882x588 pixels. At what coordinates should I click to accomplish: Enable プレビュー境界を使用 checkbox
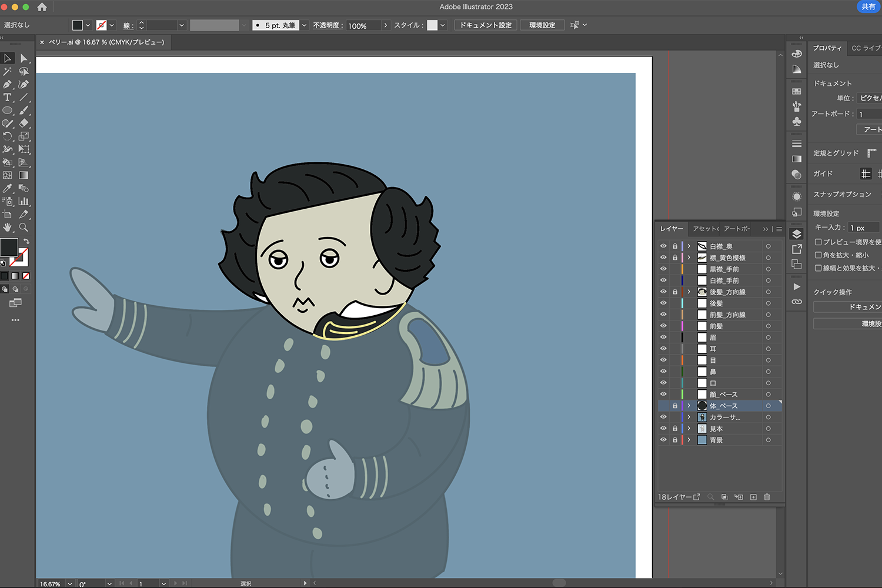[818, 242]
